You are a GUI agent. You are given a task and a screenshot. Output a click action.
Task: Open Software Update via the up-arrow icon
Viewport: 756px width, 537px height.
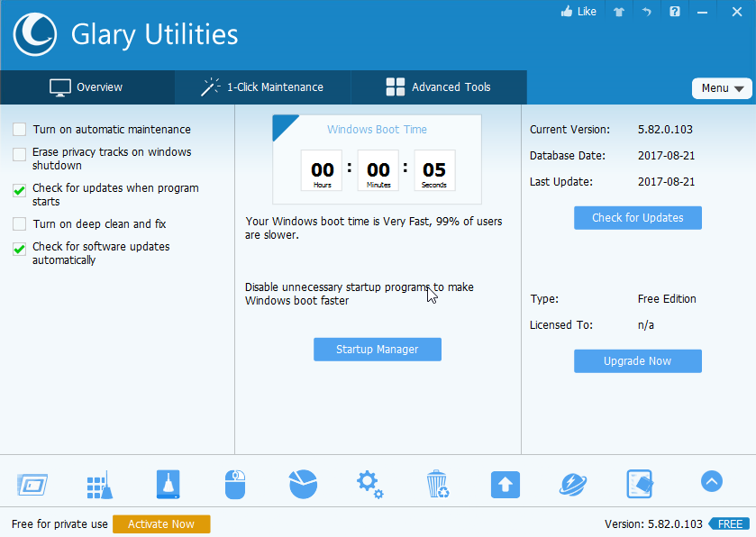tap(506, 484)
